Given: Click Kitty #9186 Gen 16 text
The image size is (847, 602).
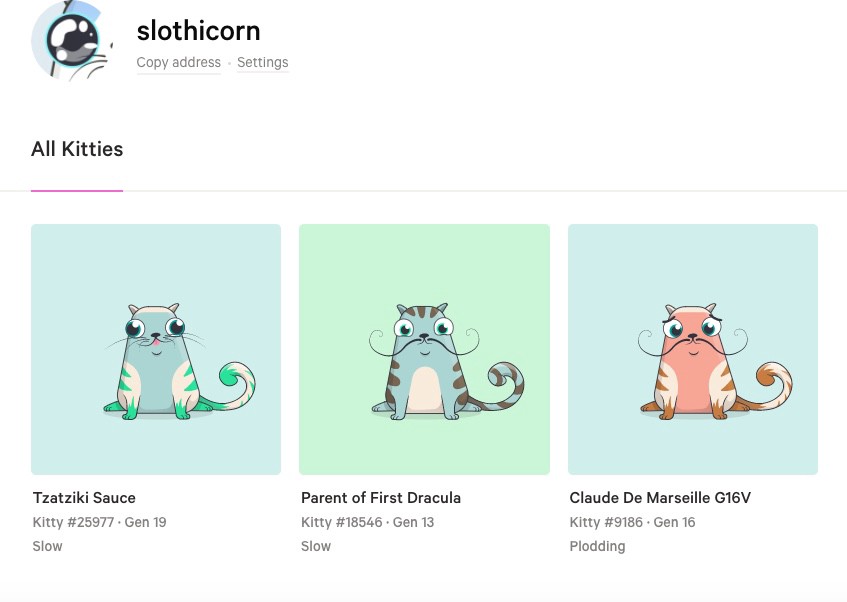Looking at the screenshot, I should tap(632, 522).
